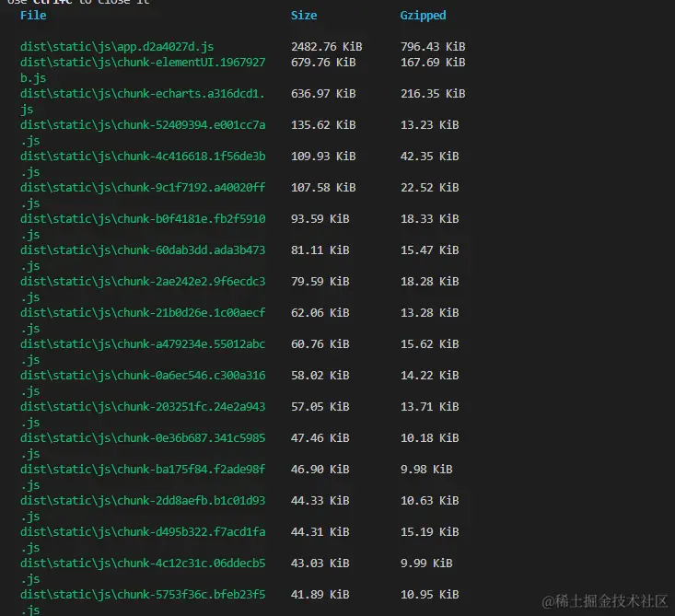The width and height of the screenshot is (675, 616).
Task: Click gzipped value 216.35 KiB
Action: 433,94
